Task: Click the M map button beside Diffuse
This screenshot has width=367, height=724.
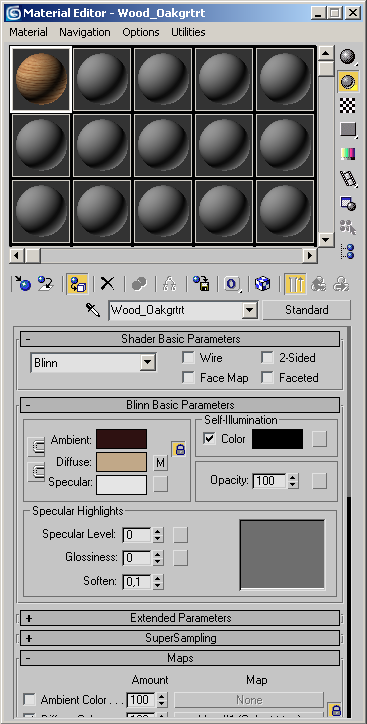Action: point(160,462)
